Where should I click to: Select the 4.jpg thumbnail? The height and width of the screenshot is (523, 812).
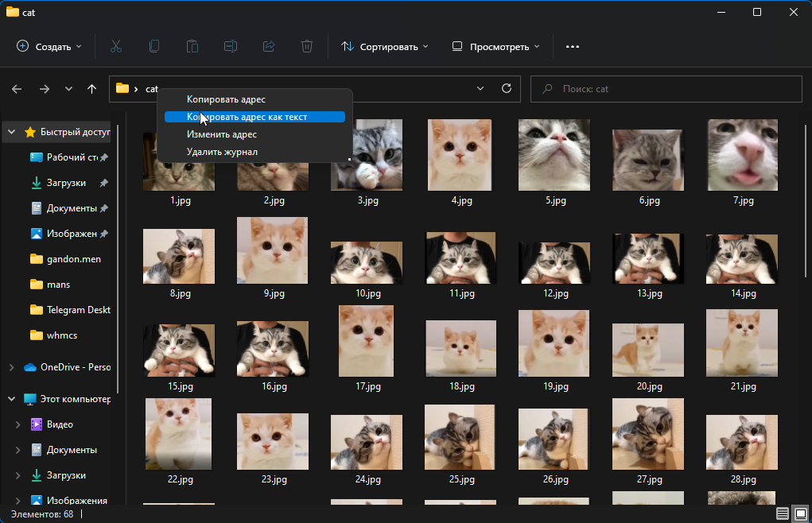(460, 155)
